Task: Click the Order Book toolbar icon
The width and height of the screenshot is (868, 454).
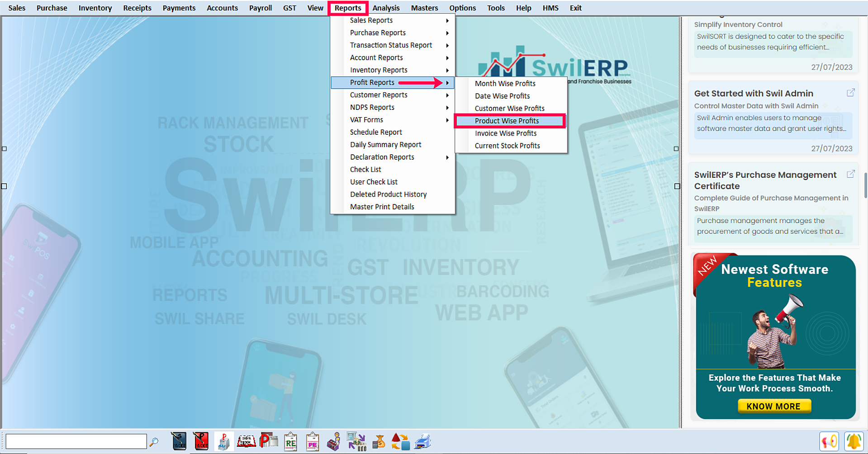Action: pyautogui.click(x=246, y=441)
